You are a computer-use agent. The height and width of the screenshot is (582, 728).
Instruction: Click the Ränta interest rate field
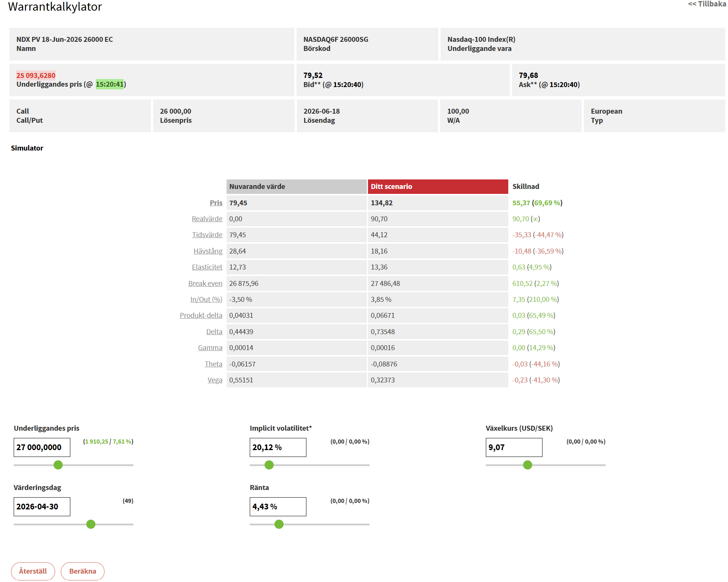(x=278, y=507)
